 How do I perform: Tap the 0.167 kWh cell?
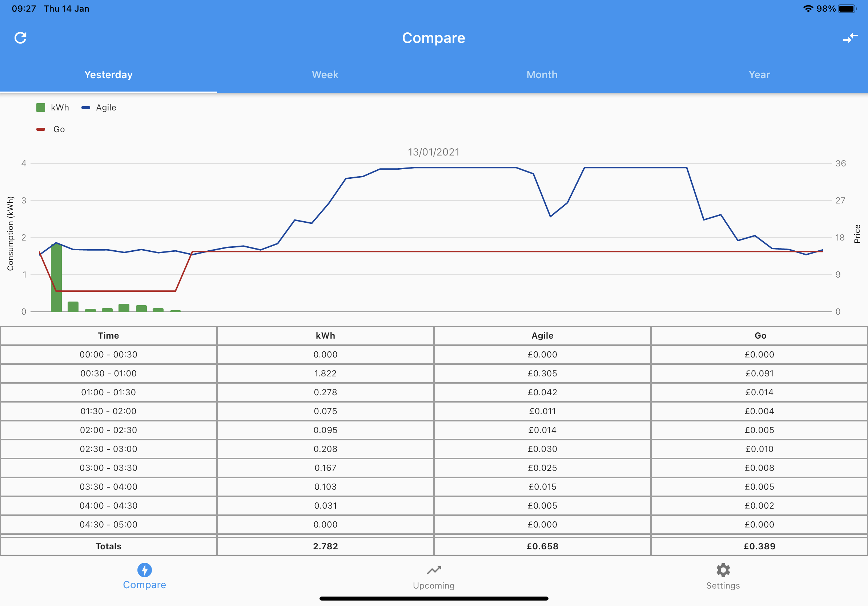tap(326, 468)
